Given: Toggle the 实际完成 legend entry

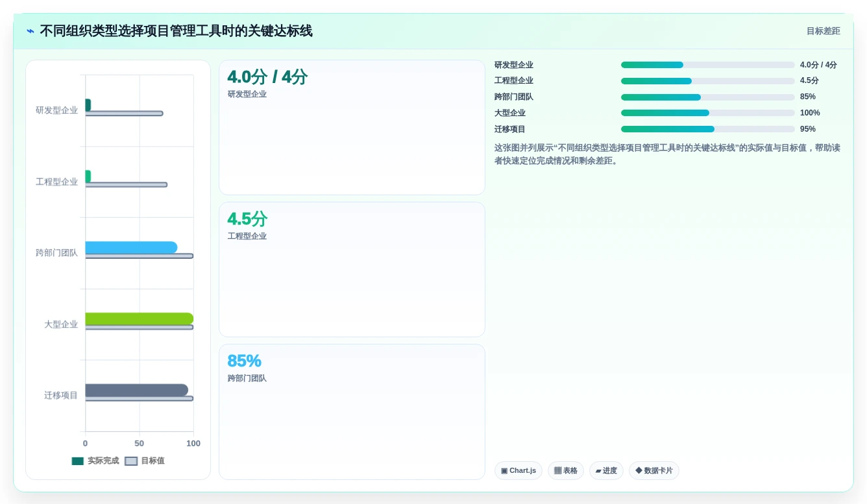Looking at the screenshot, I should coord(95,461).
